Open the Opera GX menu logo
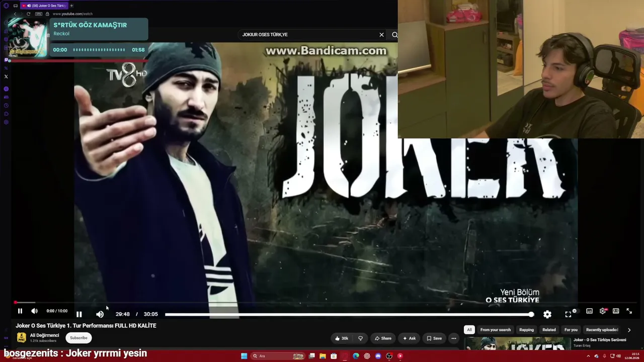Viewport: 644px width, 362px height. 6,6
